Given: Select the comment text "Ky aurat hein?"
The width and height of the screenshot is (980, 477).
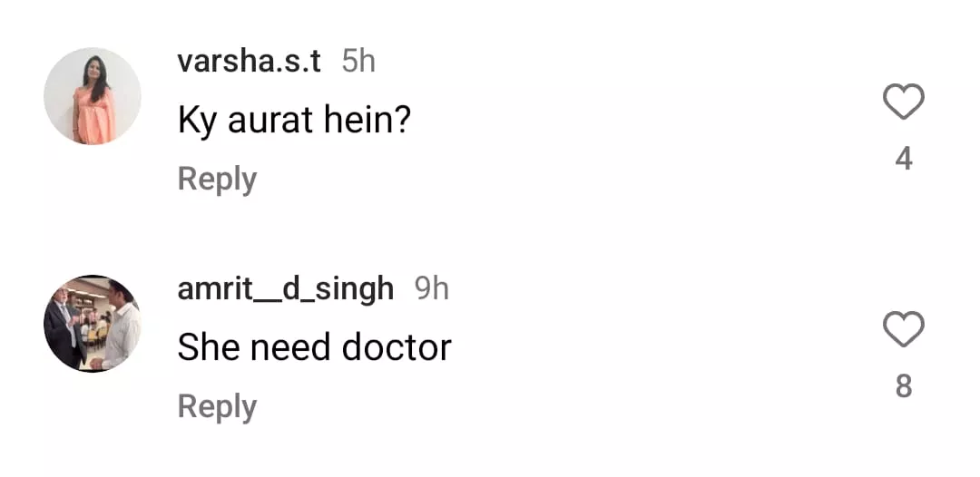Looking at the screenshot, I should [x=294, y=121].
